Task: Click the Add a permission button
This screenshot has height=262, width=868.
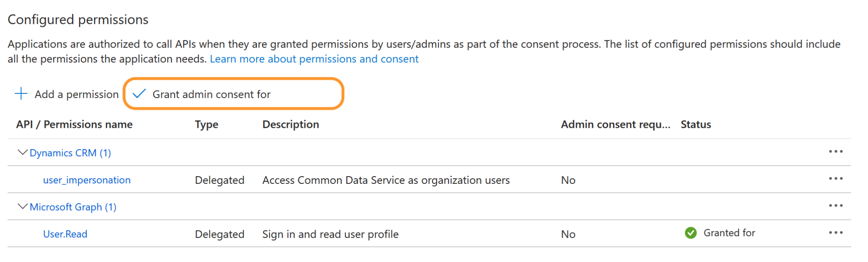Action: pyautogui.click(x=67, y=94)
